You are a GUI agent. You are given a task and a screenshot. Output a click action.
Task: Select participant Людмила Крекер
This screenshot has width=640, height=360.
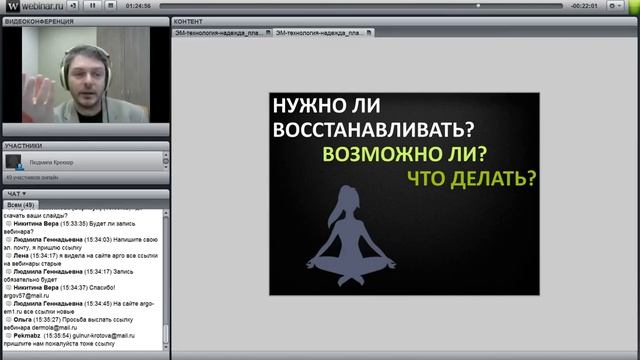click(x=83, y=162)
